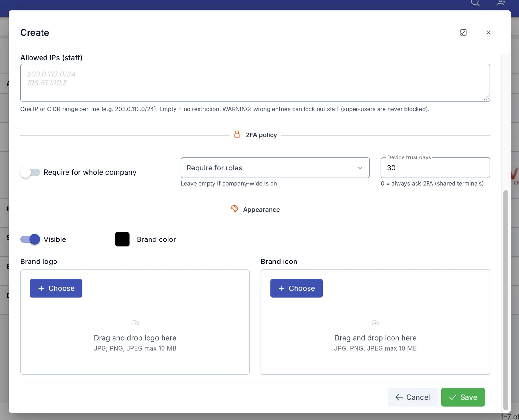519x420 pixels.
Task: Click the Brand icon label
Action: point(279,262)
